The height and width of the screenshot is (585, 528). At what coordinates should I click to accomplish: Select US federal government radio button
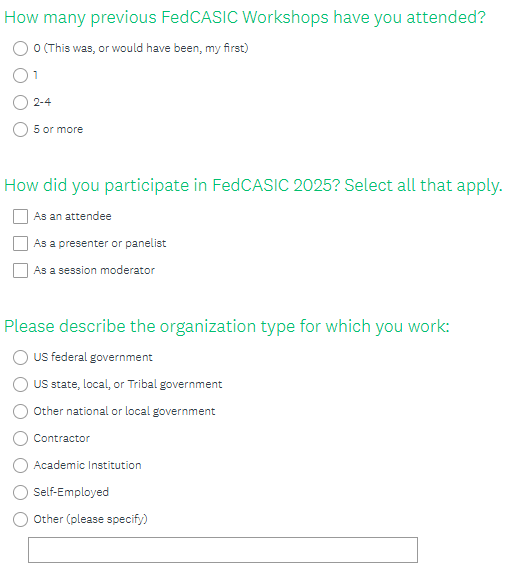point(21,357)
